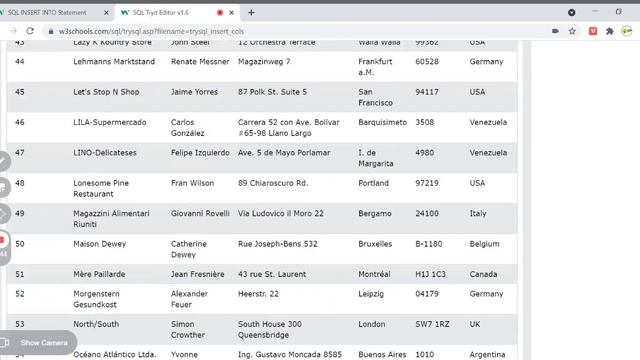Viewport: 640px width, 360px height.
Task: Close the SQL INSERT INTO Statement tab
Action: click(x=106, y=13)
